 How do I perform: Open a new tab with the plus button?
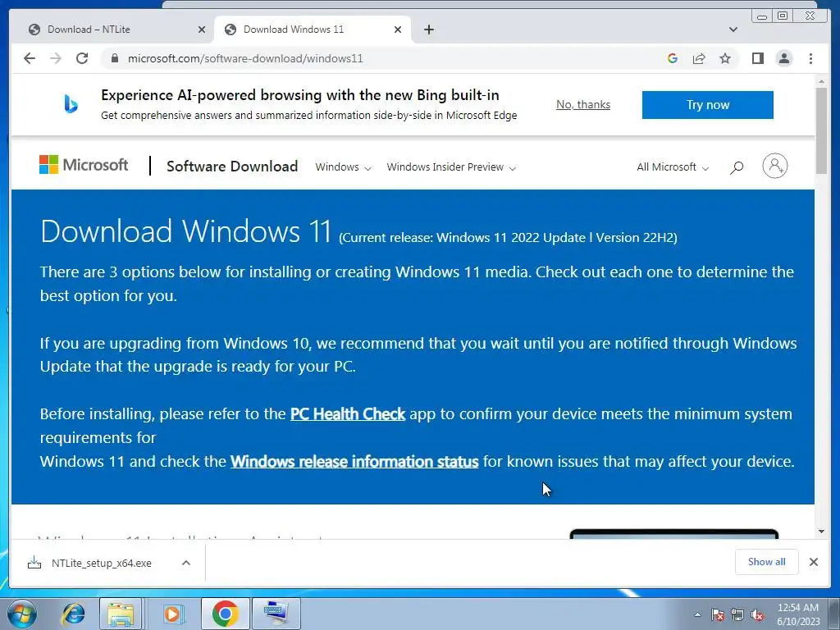click(428, 30)
